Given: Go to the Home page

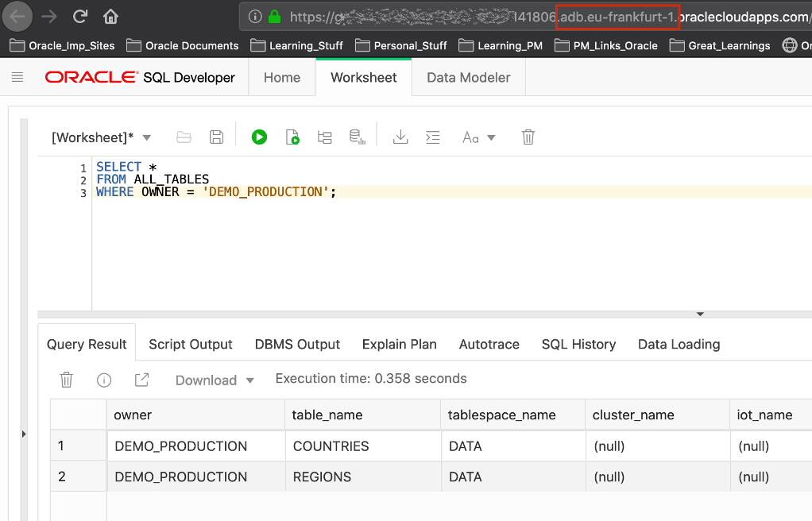Looking at the screenshot, I should click(282, 77).
